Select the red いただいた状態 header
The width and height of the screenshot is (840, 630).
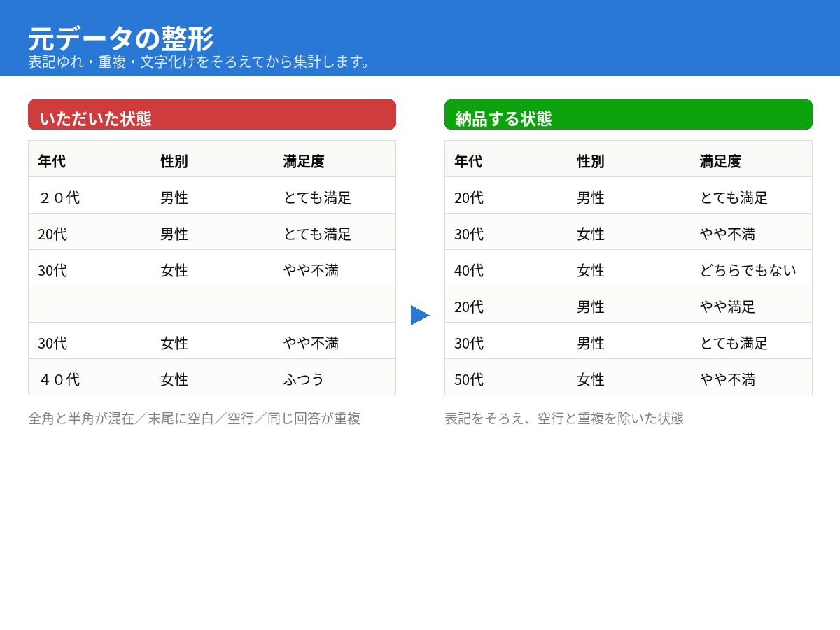(212, 114)
